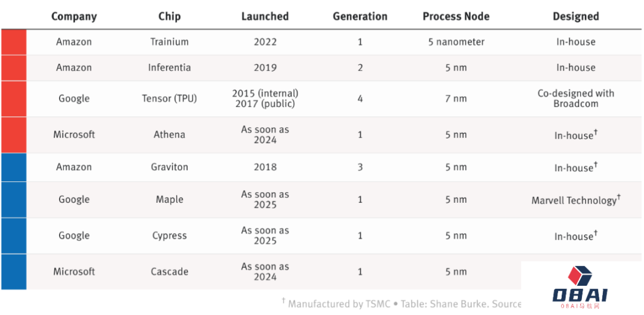The width and height of the screenshot is (644, 315).
Task: Select the Maple chip name
Action: 169,199
